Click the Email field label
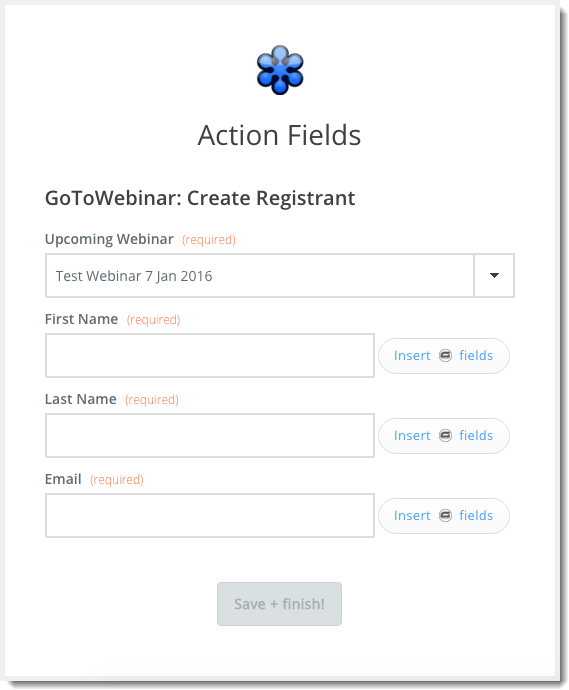Image resolution: width=569 pixels, height=690 pixels. pyautogui.click(x=63, y=479)
